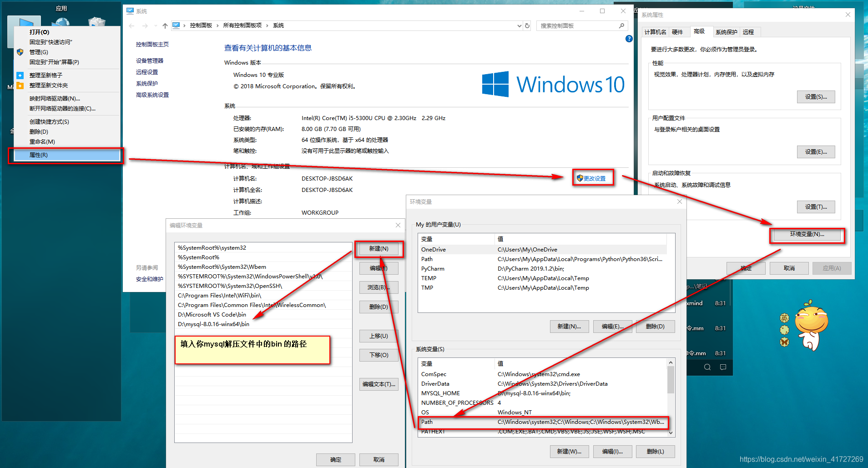Click 删除(L) under system variables
This screenshot has height=468, width=868.
click(x=656, y=452)
